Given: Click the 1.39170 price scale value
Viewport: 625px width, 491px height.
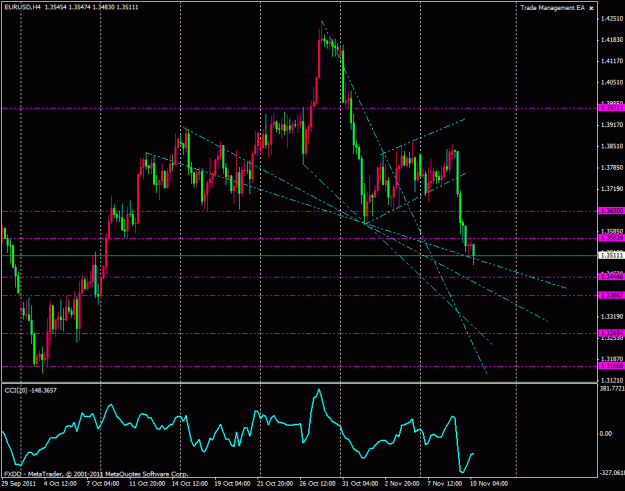Looking at the screenshot, I should [612, 125].
